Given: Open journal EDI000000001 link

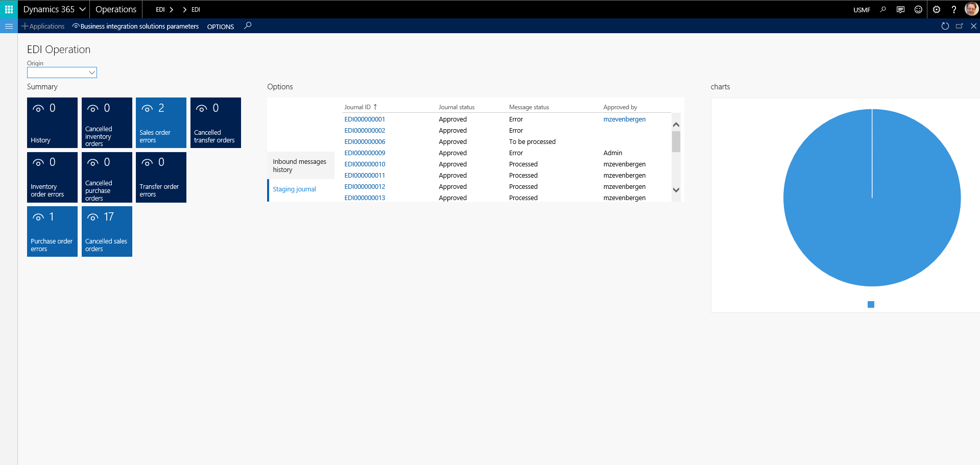Looking at the screenshot, I should 364,119.
